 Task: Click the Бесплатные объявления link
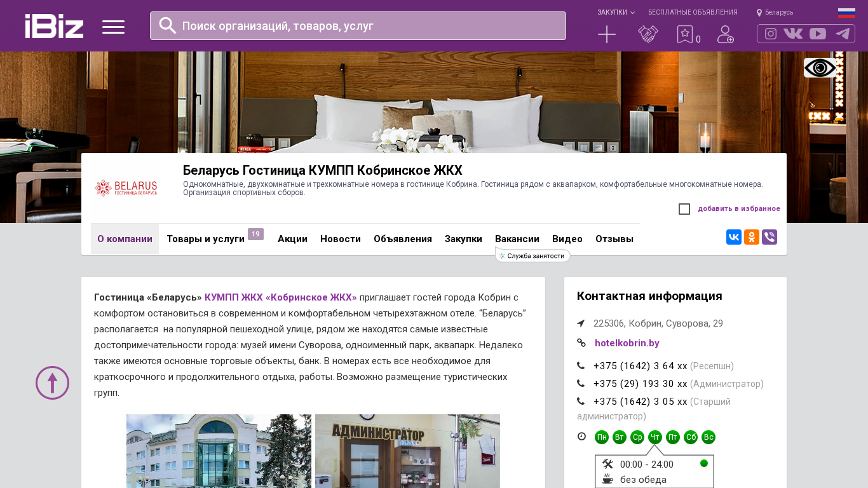coord(693,13)
